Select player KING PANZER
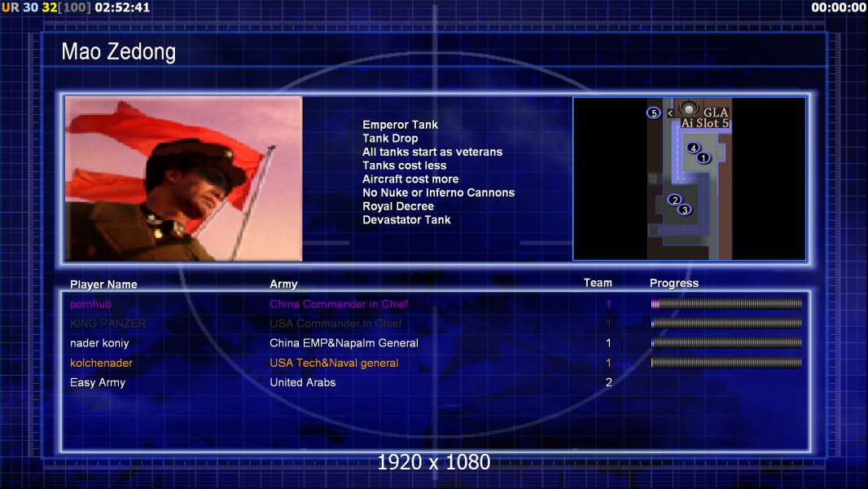868x489 pixels. [108, 324]
